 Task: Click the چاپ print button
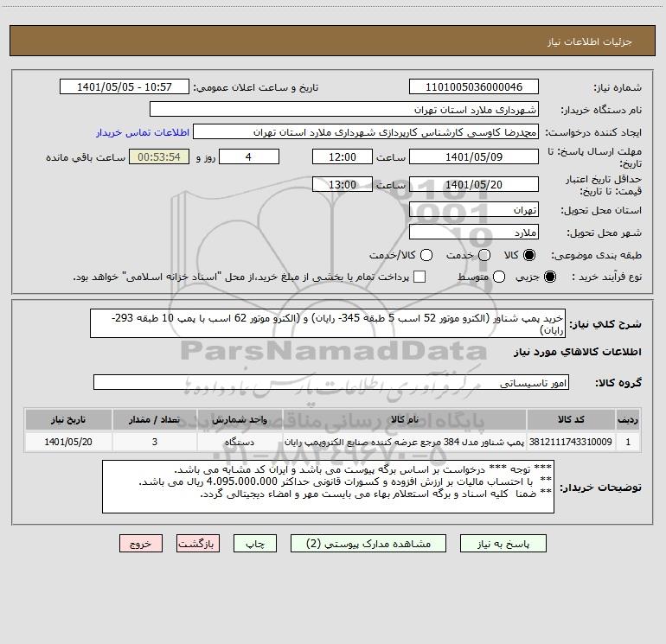coord(255,544)
